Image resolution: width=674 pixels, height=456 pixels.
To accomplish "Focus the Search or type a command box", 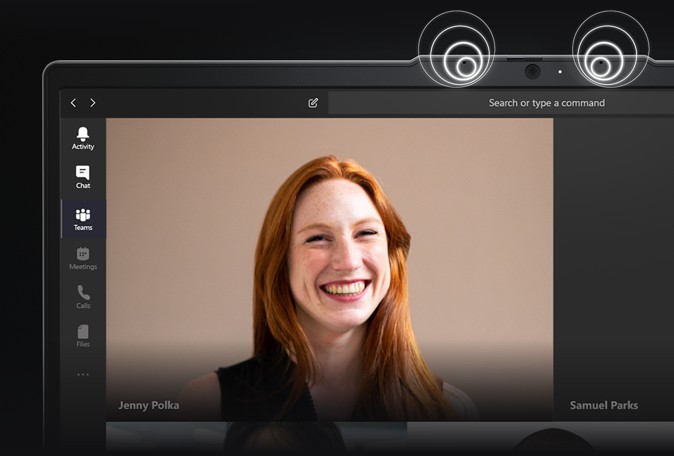I will (x=501, y=103).
